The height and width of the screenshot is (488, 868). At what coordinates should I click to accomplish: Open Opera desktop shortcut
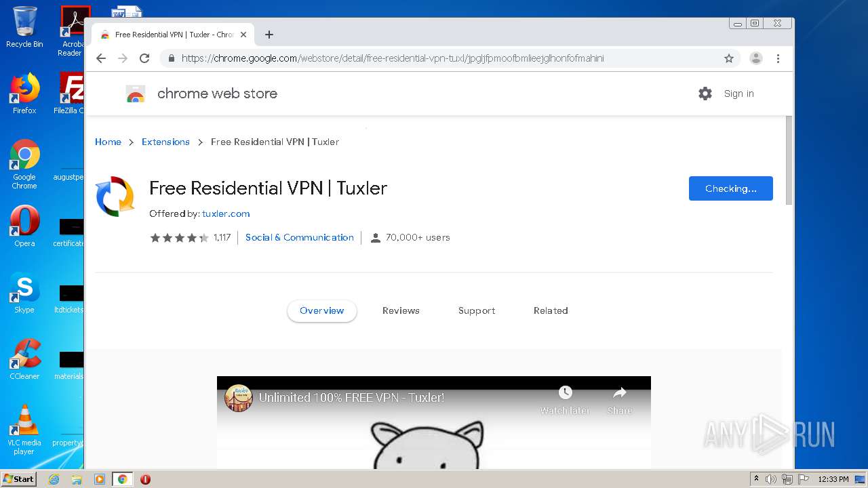(x=24, y=226)
